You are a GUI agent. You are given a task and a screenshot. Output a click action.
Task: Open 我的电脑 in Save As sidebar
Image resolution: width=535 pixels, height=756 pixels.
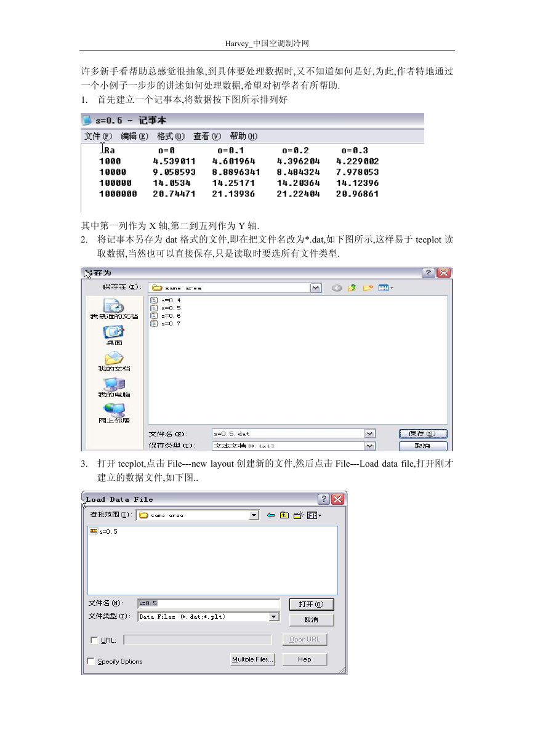114,388
